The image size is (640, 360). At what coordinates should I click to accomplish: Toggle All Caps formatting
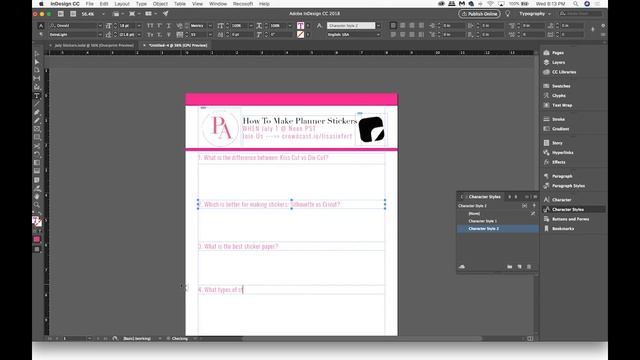point(150,26)
